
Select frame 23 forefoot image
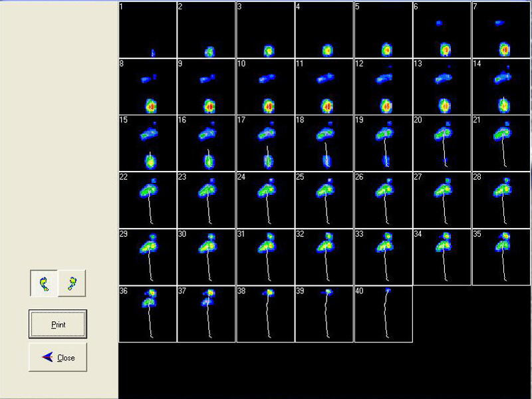206,200
